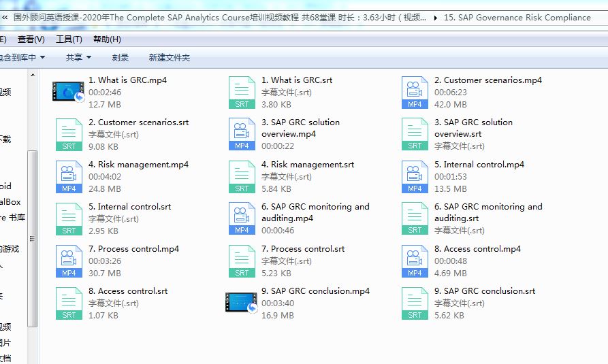Select 'alBox' item in navigation pane
Viewport: 608px width, 364px height.
(10, 202)
